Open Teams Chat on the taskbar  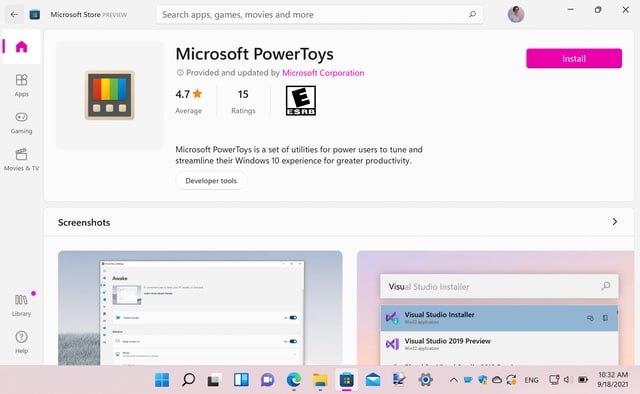coord(267,380)
